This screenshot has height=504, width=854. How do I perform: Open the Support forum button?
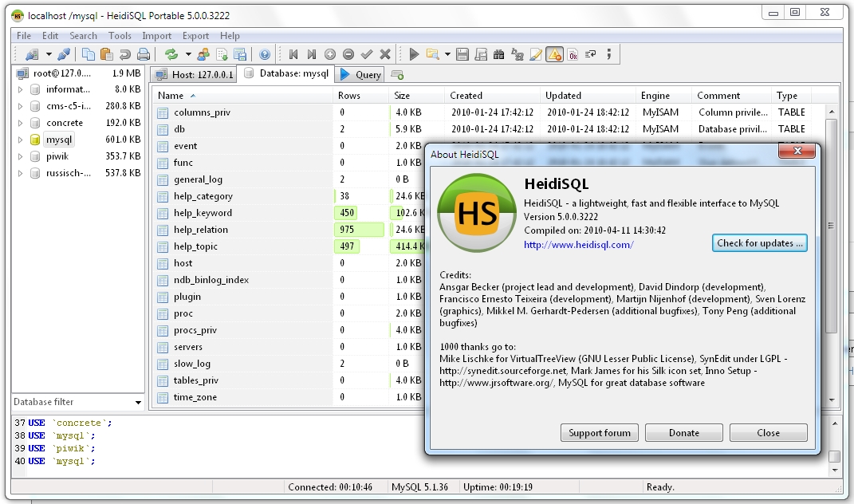pos(599,432)
